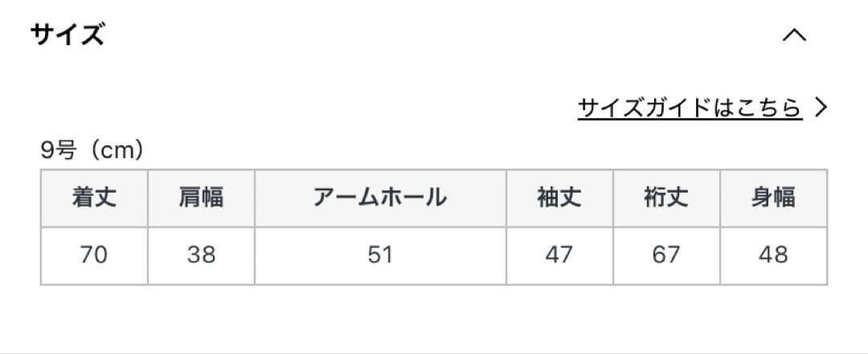Click the アームホール value cell showing 51

click(380, 255)
